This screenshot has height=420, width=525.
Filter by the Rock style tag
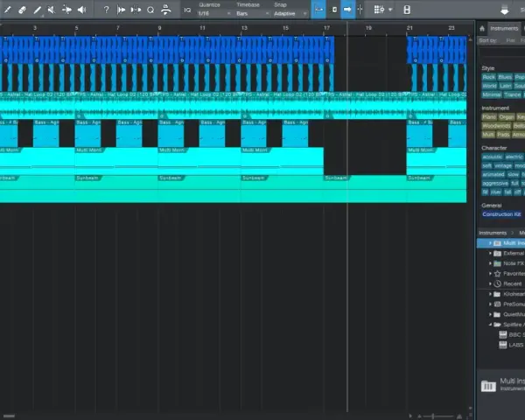click(489, 77)
